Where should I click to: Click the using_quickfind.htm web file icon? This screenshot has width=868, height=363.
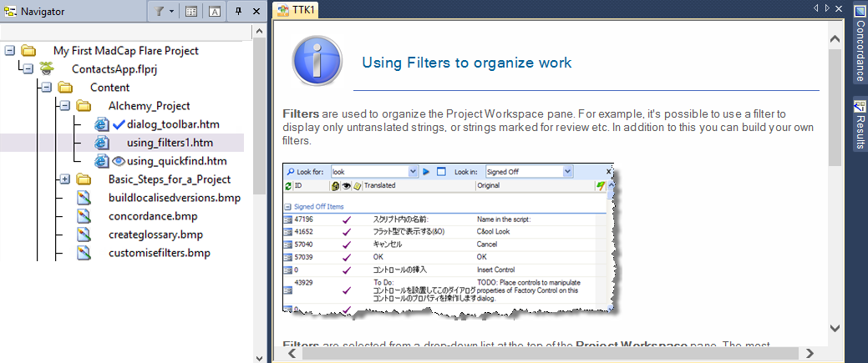[102, 161]
